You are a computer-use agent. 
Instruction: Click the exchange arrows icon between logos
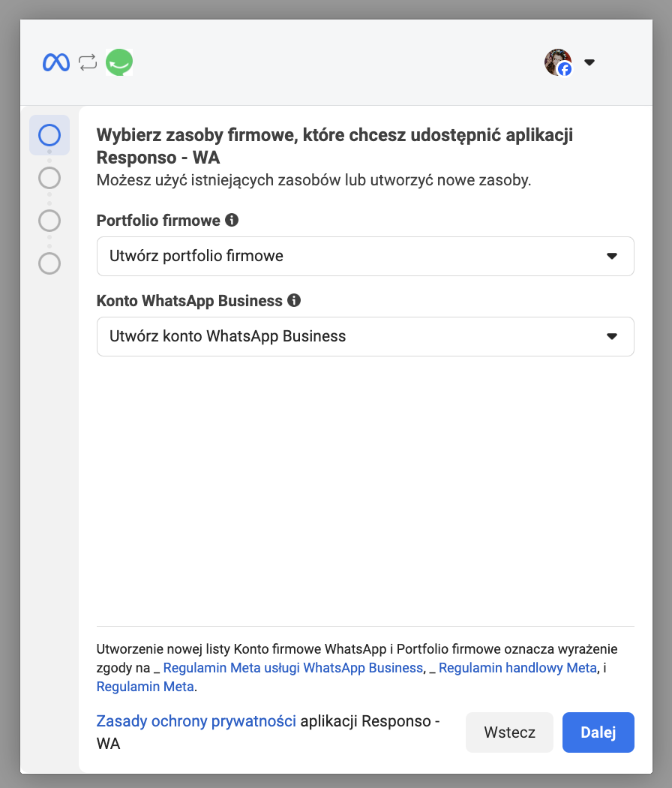88,62
